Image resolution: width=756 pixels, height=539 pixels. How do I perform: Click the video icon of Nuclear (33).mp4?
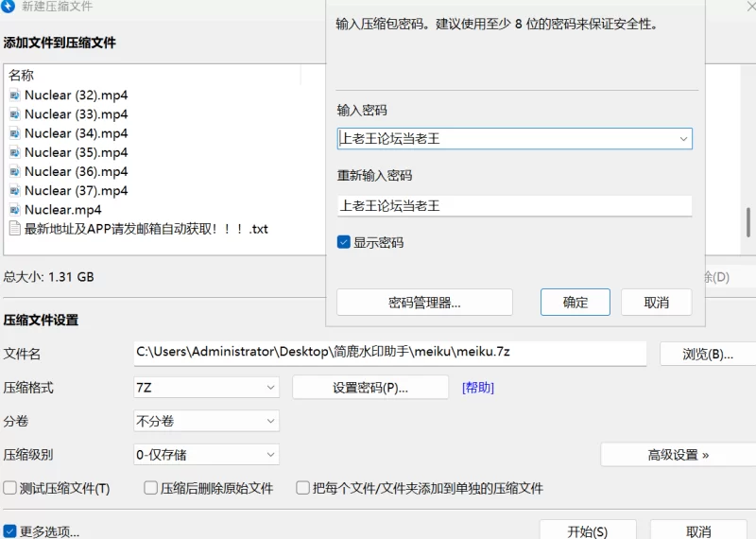(x=15, y=114)
